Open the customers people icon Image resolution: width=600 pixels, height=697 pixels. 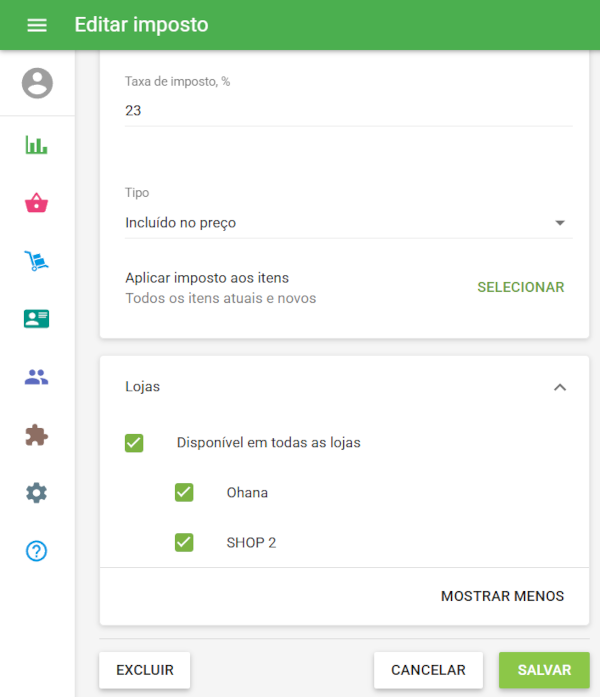(x=37, y=377)
